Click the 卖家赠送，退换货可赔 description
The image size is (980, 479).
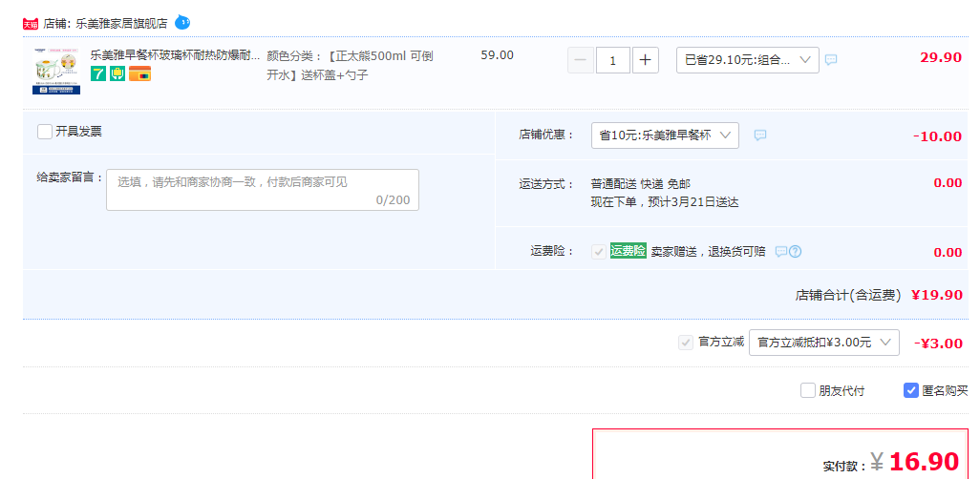(708, 252)
